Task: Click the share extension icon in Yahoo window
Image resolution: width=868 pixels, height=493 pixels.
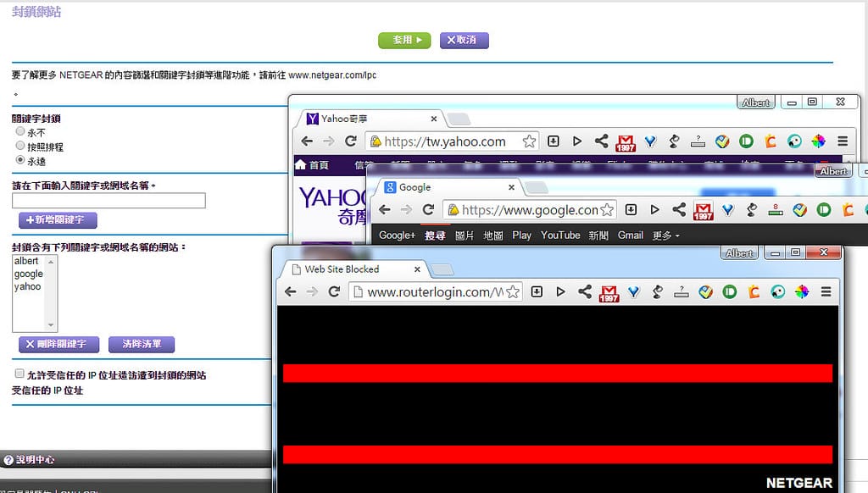Action: tap(601, 141)
